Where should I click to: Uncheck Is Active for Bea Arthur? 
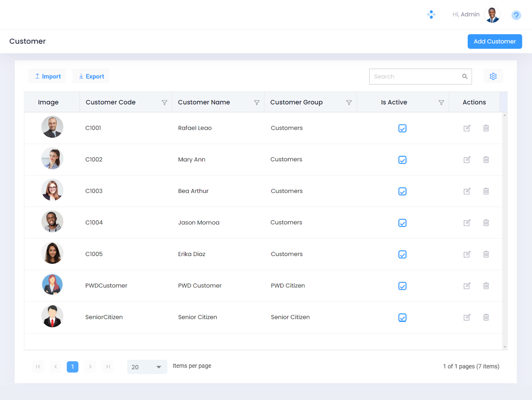(x=402, y=192)
